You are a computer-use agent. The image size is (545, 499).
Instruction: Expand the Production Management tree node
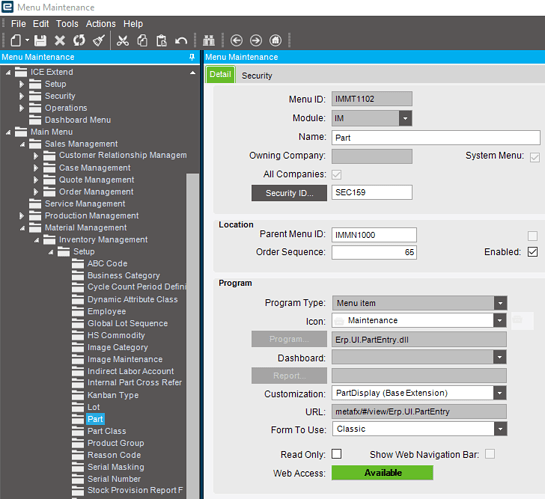pyautogui.click(x=22, y=216)
